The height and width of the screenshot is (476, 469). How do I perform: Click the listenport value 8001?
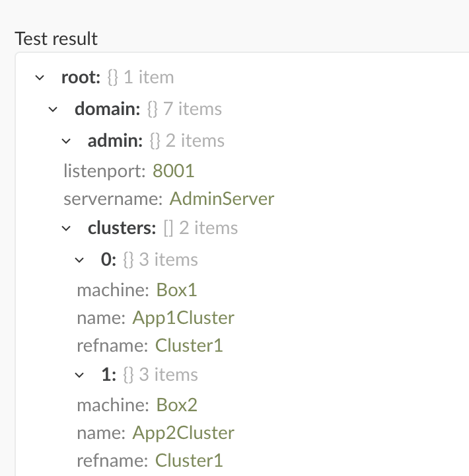coord(173,171)
